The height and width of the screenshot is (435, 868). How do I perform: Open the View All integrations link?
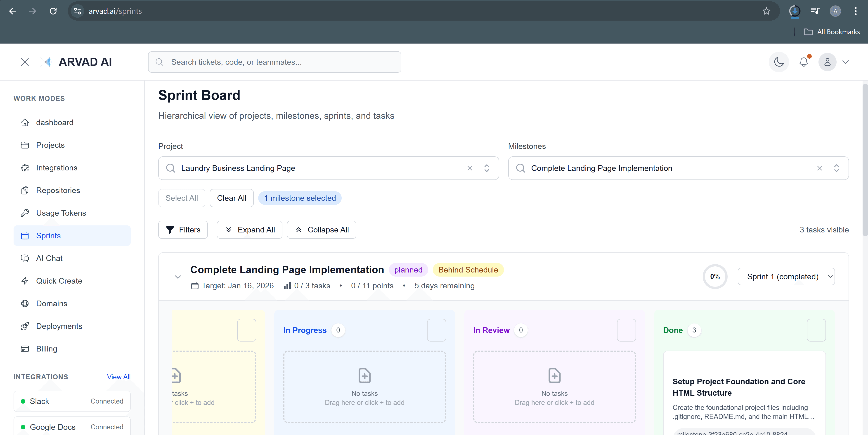[x=119, y=377]
